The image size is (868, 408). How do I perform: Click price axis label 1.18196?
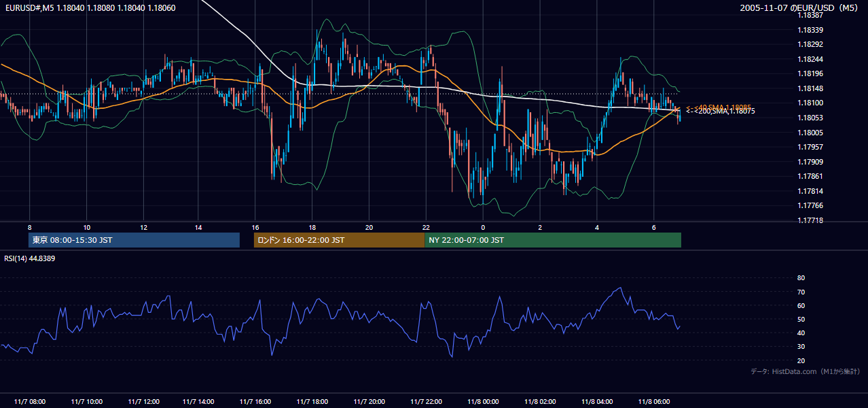(x=810, y=73)
